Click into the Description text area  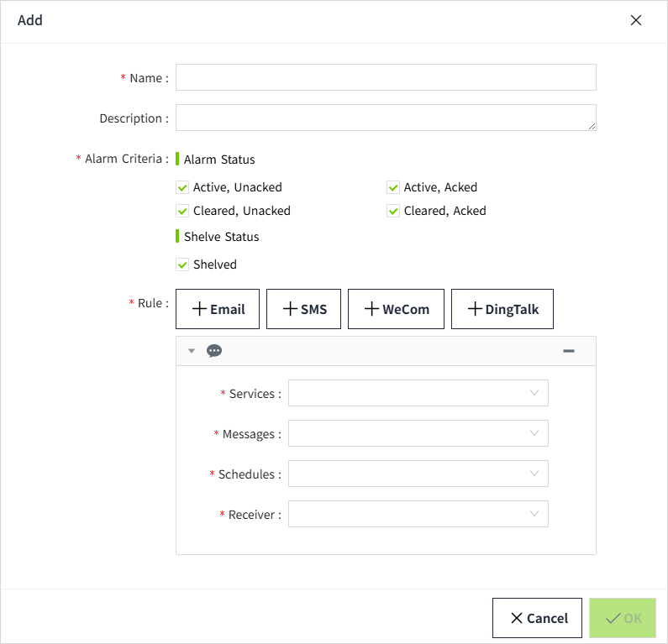[x=386, y=118]
